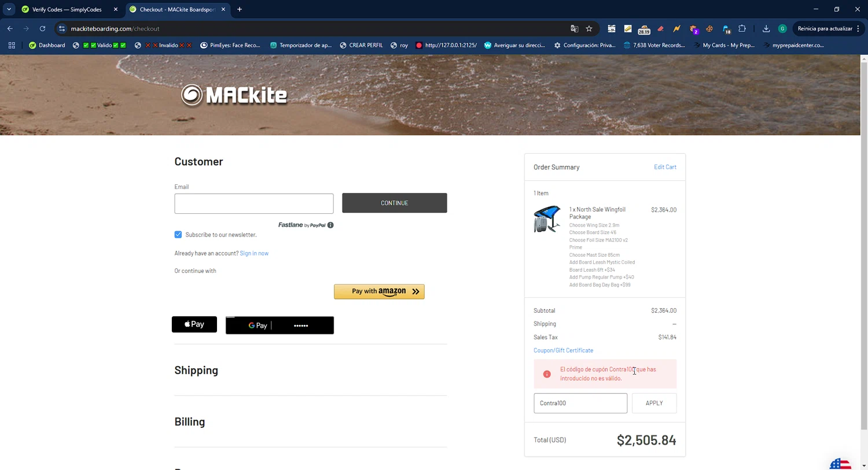Click the CONTINUE button

(395, 203)
